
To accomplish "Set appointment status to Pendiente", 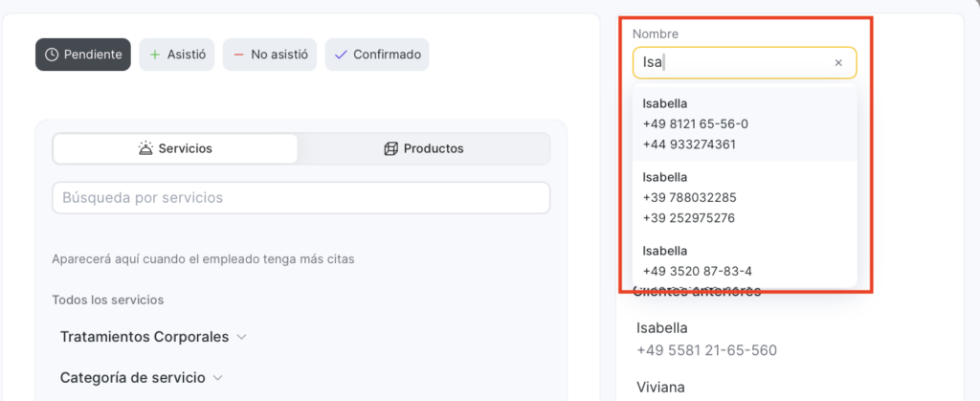I will tap(83, 55).
